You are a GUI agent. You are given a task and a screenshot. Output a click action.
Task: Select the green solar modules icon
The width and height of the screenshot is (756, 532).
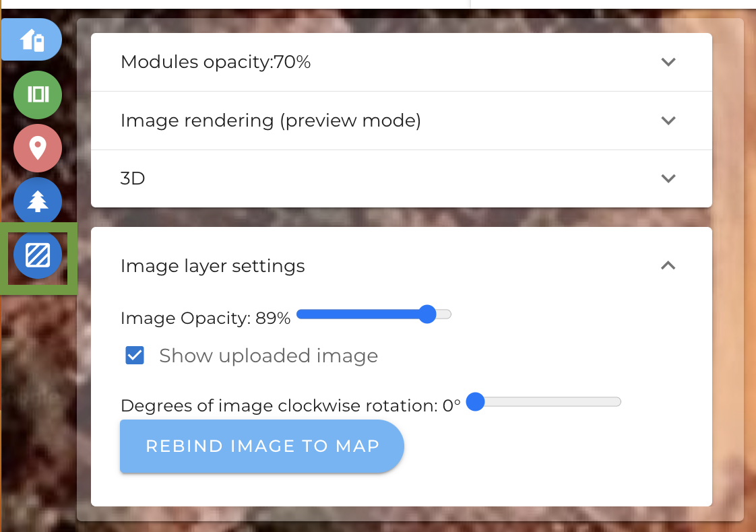(x=38, y=94)
